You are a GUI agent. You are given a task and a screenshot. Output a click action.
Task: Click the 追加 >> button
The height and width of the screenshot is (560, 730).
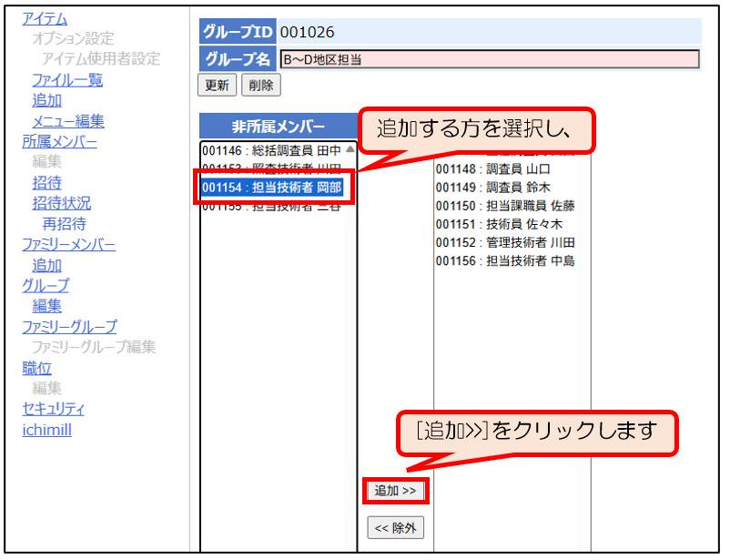pos(395,491)
